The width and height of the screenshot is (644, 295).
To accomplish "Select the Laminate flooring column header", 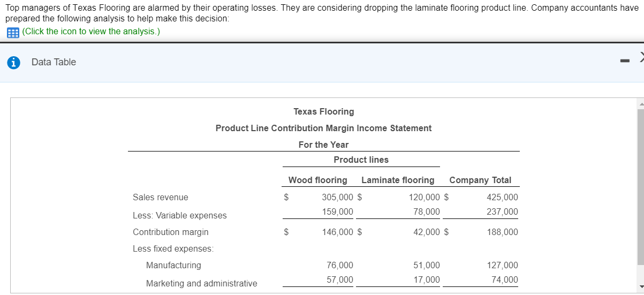I will pyautogui.click(x=398, y=180).
